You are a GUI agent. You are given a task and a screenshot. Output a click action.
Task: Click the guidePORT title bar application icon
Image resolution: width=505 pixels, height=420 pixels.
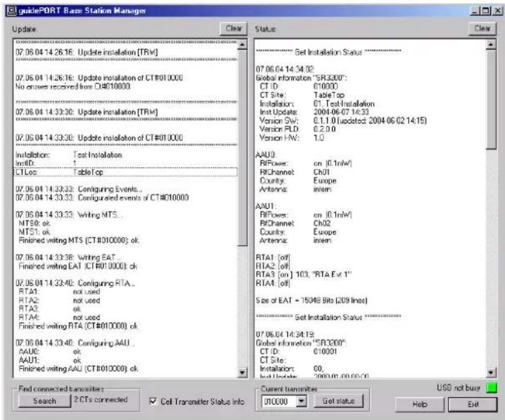coord(11,11)
